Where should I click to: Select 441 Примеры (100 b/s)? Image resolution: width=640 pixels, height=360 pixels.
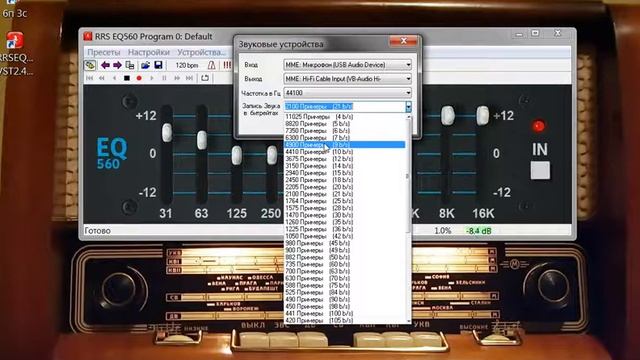pyautogui.click(x=344, y=313)
